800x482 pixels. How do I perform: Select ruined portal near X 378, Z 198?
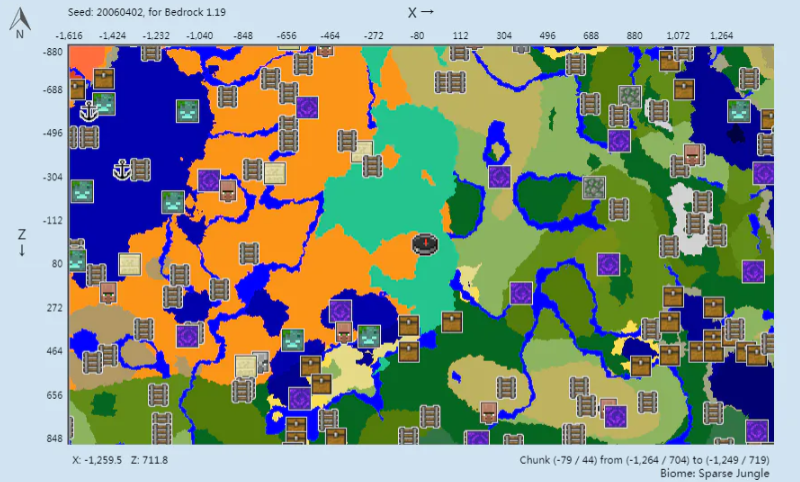pos(521,294)
